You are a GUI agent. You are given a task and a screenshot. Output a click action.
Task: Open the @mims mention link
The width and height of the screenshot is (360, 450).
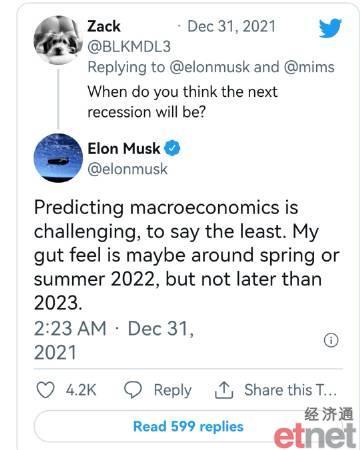pos(309,67)
